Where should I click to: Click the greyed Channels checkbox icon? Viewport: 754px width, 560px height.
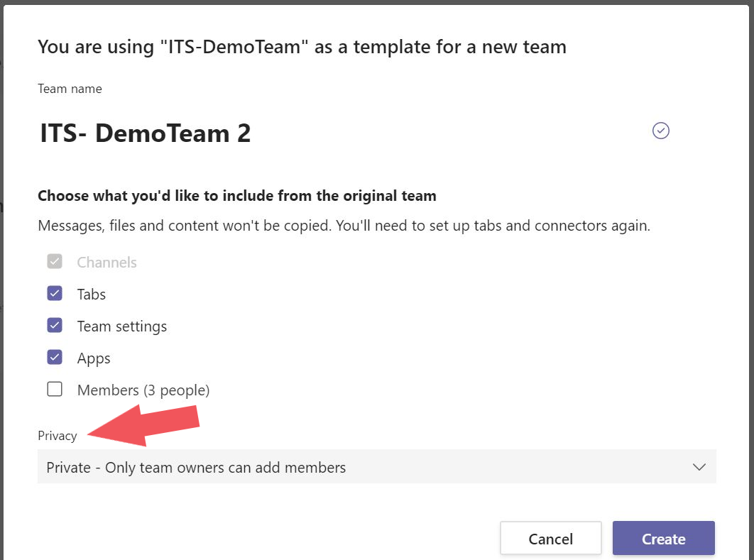pyautogui.click(x=55, y=260)
